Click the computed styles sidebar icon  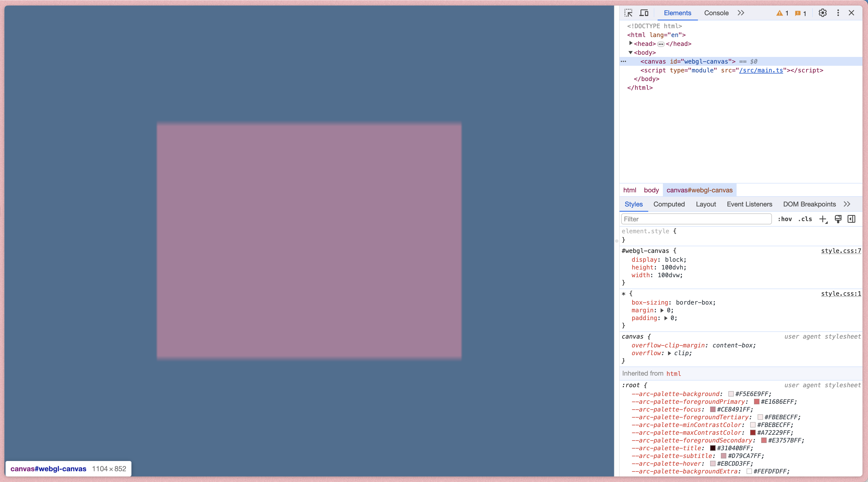[851, 219]
